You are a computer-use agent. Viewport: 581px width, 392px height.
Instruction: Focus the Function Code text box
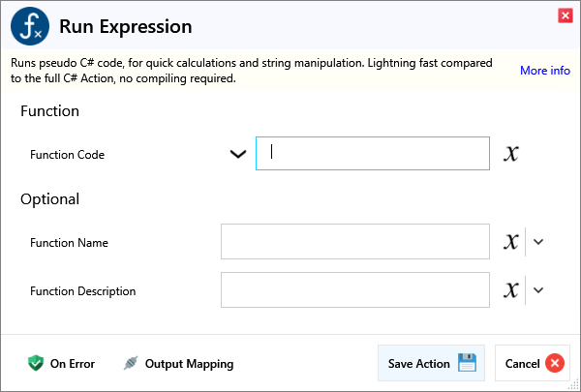click(373, 154)
